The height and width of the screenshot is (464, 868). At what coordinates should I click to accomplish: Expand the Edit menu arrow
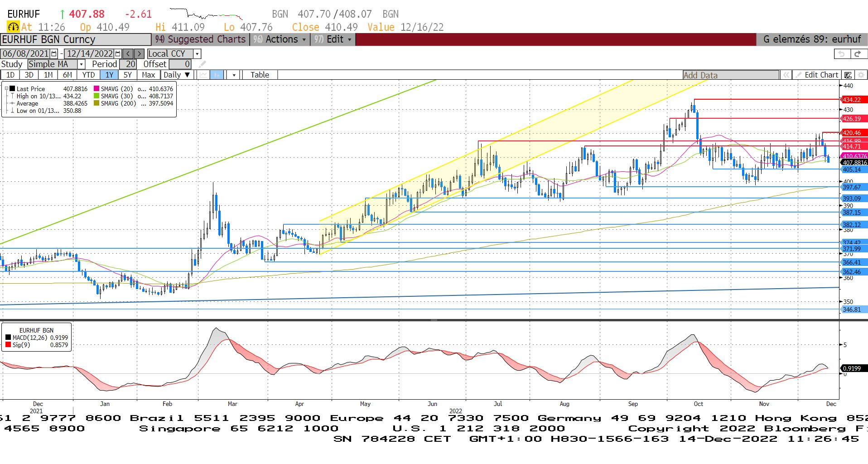[349, 39]
